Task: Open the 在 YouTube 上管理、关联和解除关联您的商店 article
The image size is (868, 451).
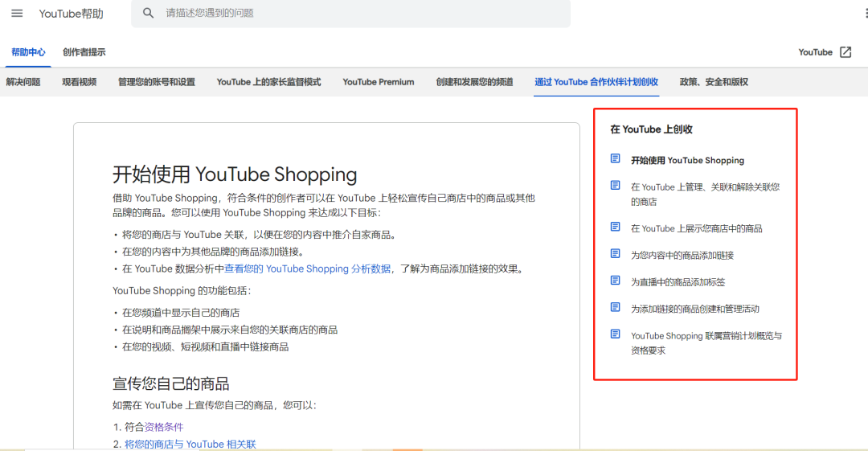Action: click(705, 194)
